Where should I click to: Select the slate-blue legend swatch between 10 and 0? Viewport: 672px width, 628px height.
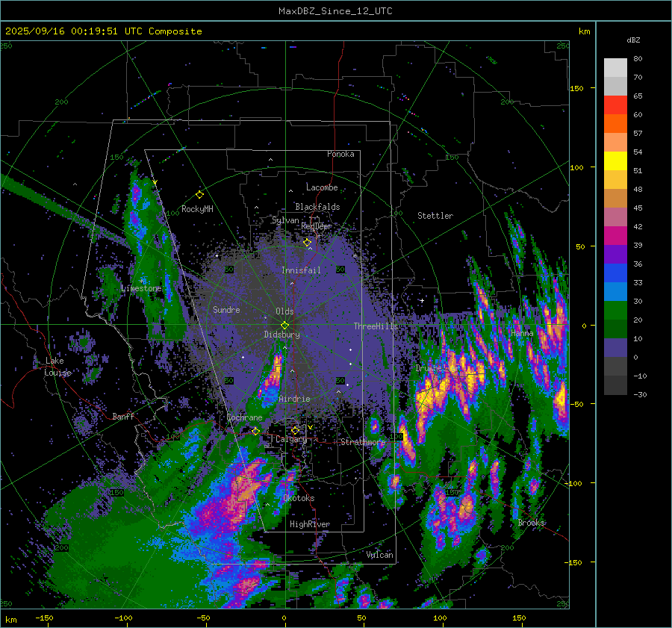[615, 348]
